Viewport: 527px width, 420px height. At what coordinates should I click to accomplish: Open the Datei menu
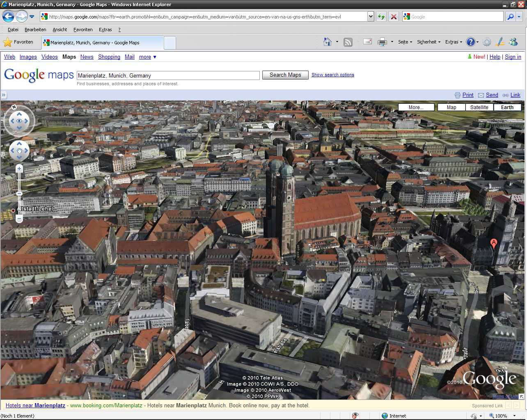13,30
